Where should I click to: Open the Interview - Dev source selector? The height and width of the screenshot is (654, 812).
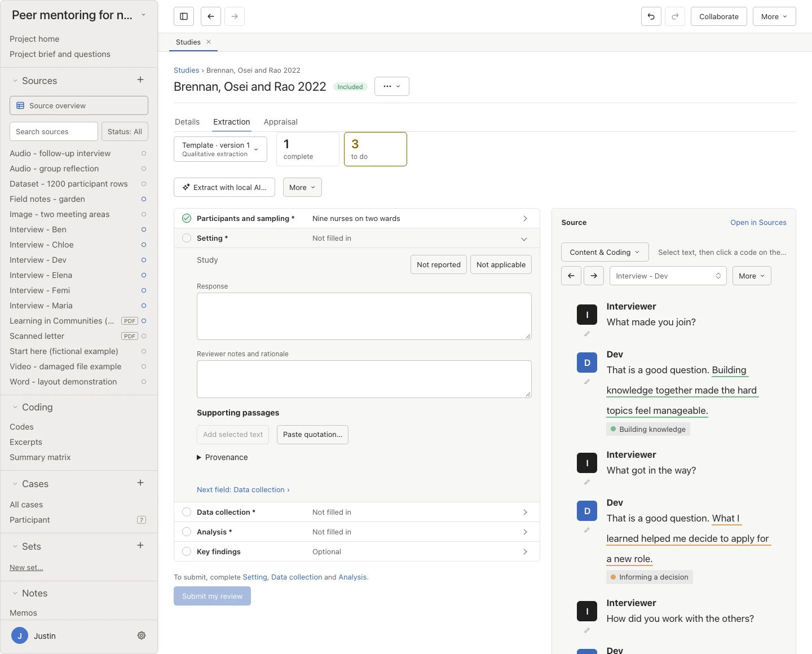(668, 276)
